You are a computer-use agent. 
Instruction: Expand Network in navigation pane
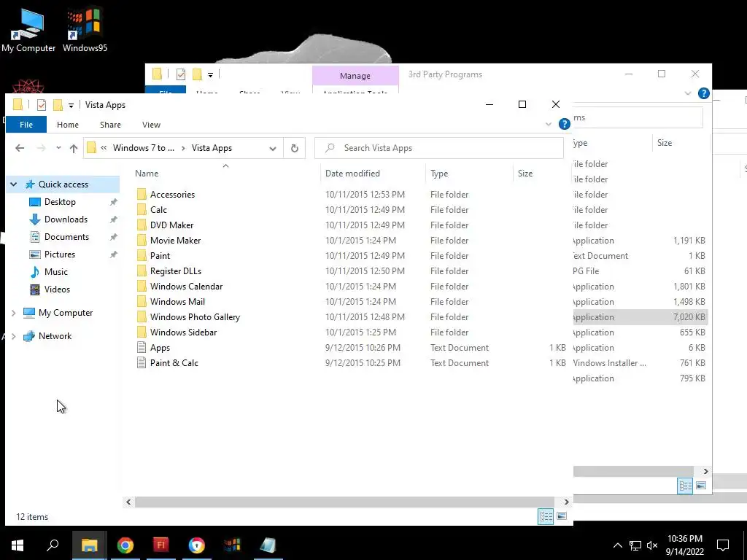point(13,336)
